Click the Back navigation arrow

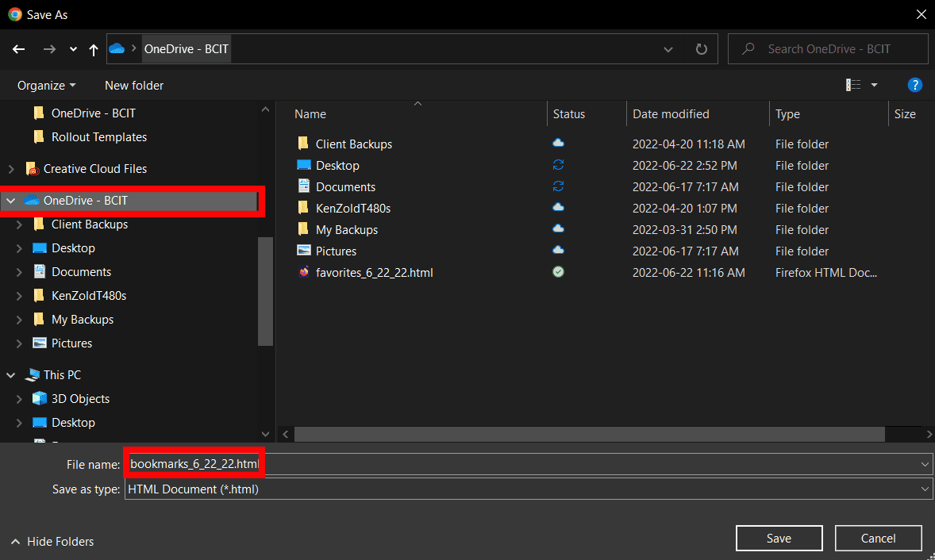(x=19, y=49)
